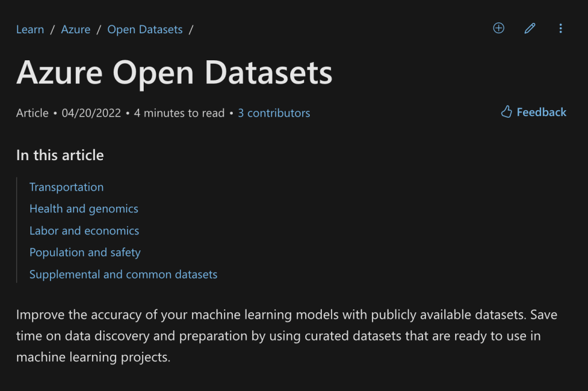View the 3 contributors link
Screen dimensions: 588x391
[x=274, y=113]
